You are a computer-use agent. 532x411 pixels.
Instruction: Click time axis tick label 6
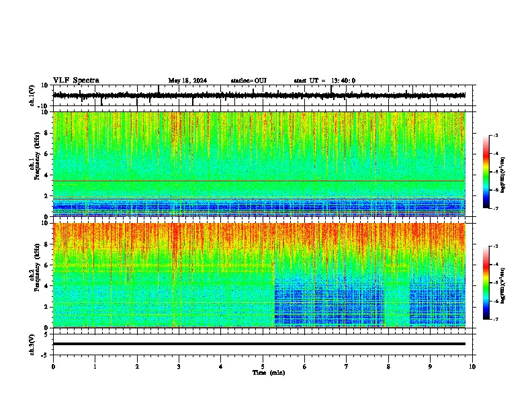(305, 367)
